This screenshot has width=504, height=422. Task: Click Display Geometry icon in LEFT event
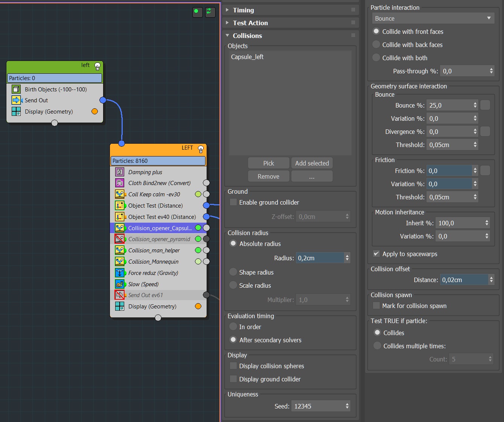coord(120,306)
